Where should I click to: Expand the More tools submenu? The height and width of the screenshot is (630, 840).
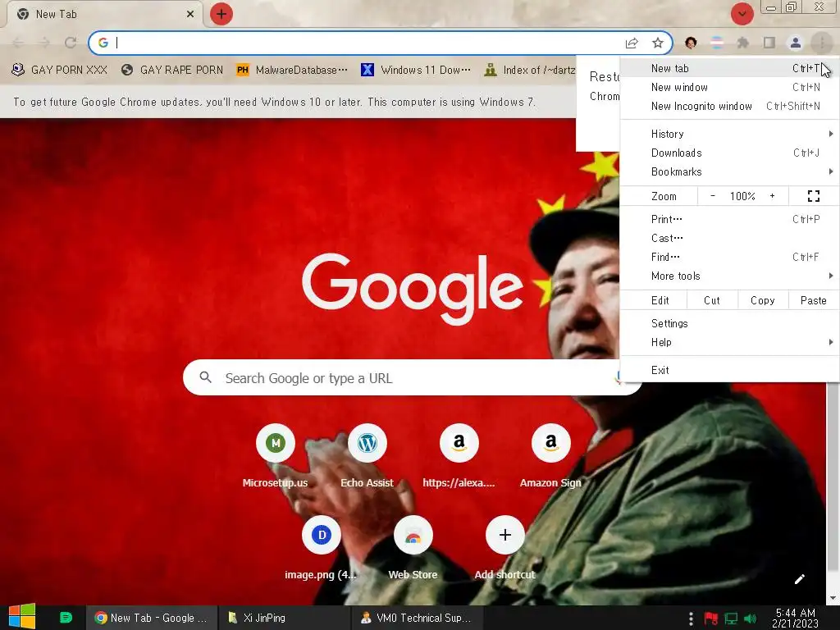click(729, 276)
